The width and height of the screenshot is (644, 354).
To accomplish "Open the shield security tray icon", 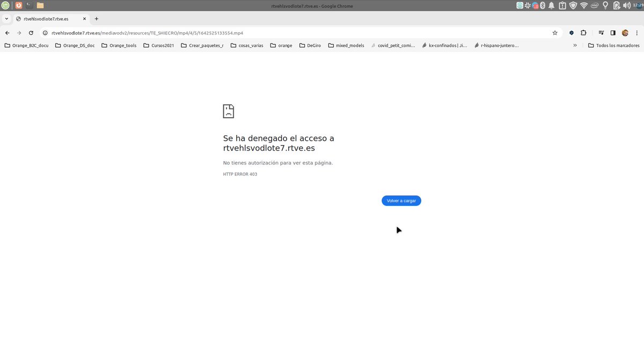I will pyautogui.click(x=573, y=5).
